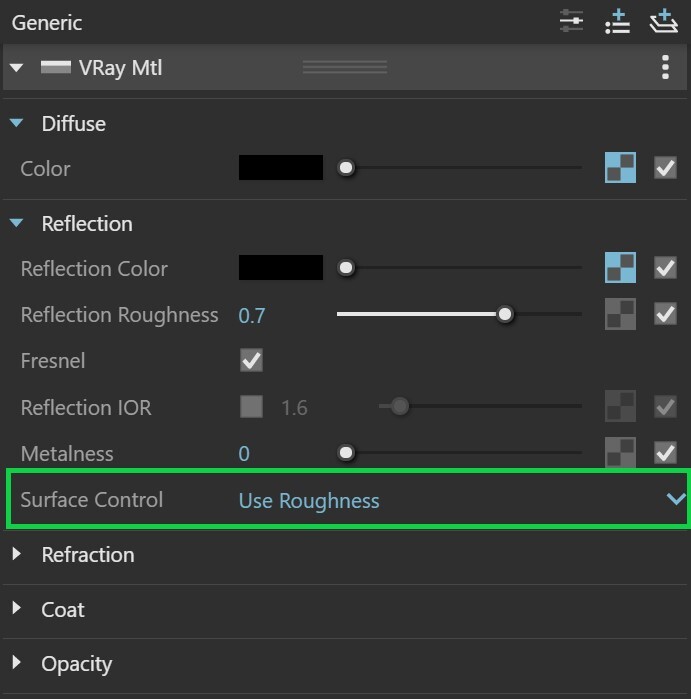Open the black Diffuse Color swatch

click(x=281, y=168)
